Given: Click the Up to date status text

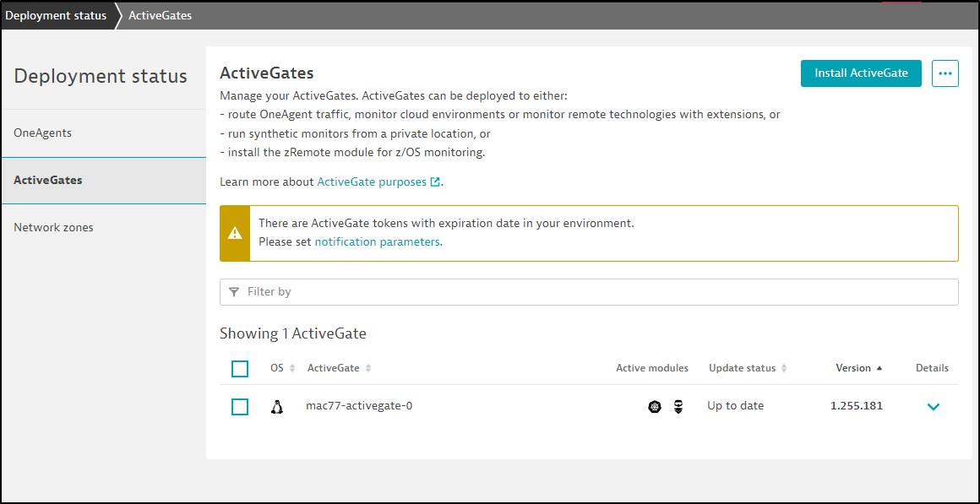Looking at the screenshot, I should click(736, 406).
